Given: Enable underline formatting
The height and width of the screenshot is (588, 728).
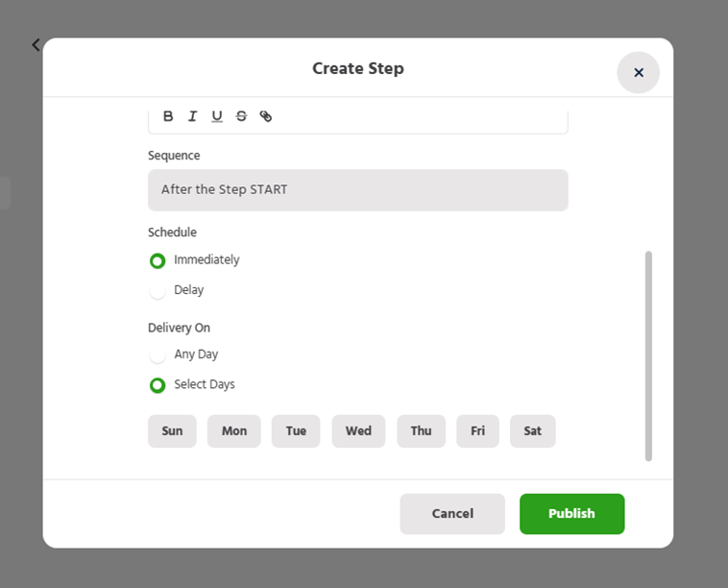Looking at the screenshot, I should point(217,116).
